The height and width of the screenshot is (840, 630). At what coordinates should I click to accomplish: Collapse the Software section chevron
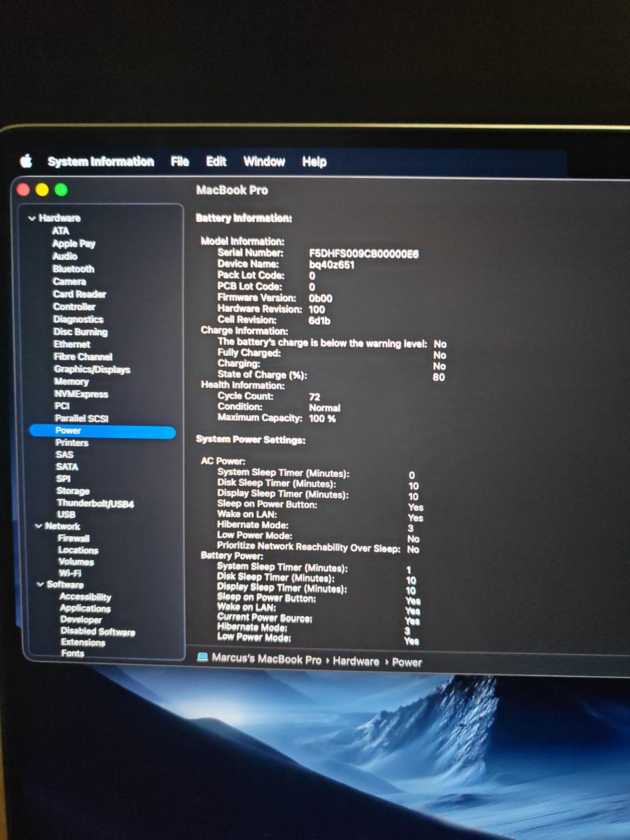click(x=40, y=584)
